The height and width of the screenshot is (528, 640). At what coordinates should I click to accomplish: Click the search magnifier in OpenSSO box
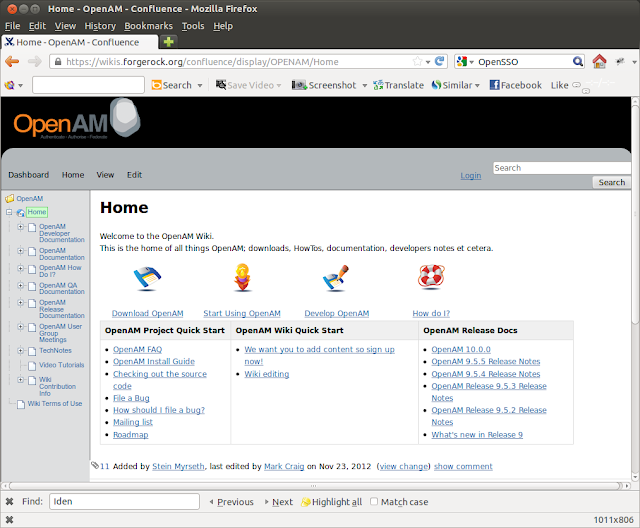(x=578, y=62)
